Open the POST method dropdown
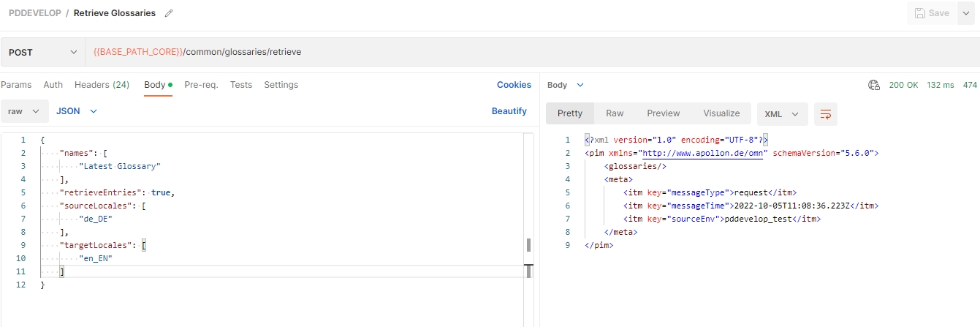The height and width of the screenshot is (327, 980). point(42,52)
